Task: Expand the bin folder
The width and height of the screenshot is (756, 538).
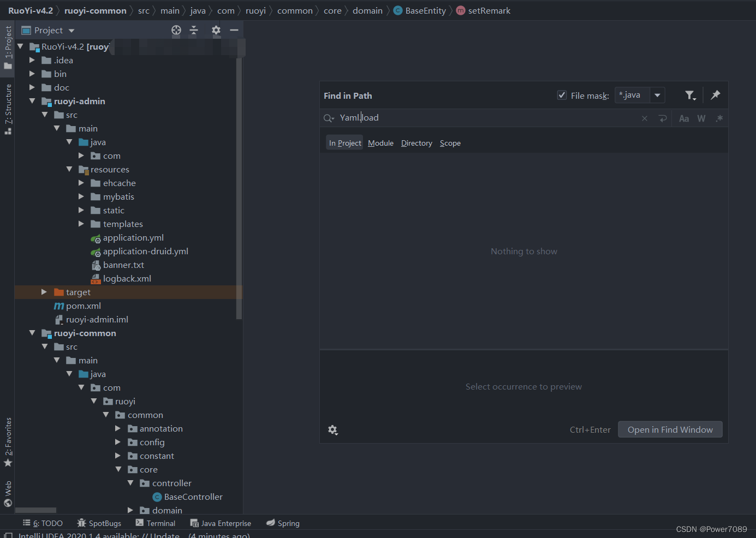Action: [32, 74]
